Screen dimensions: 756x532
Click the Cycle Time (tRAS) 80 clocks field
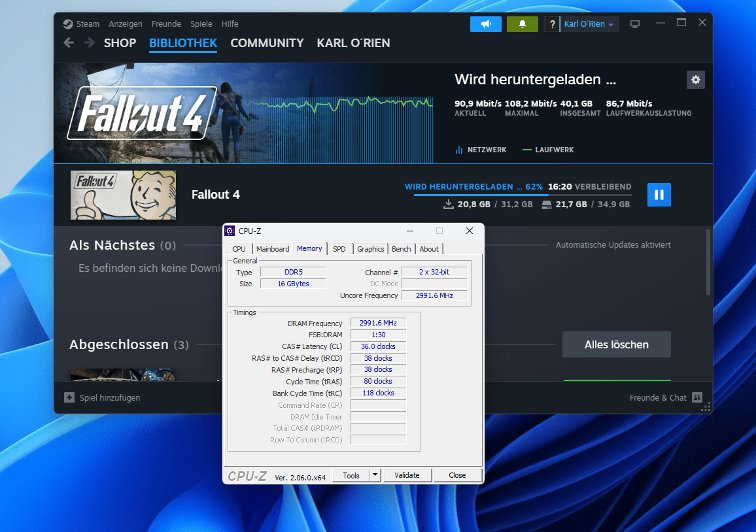pos(378,381)
